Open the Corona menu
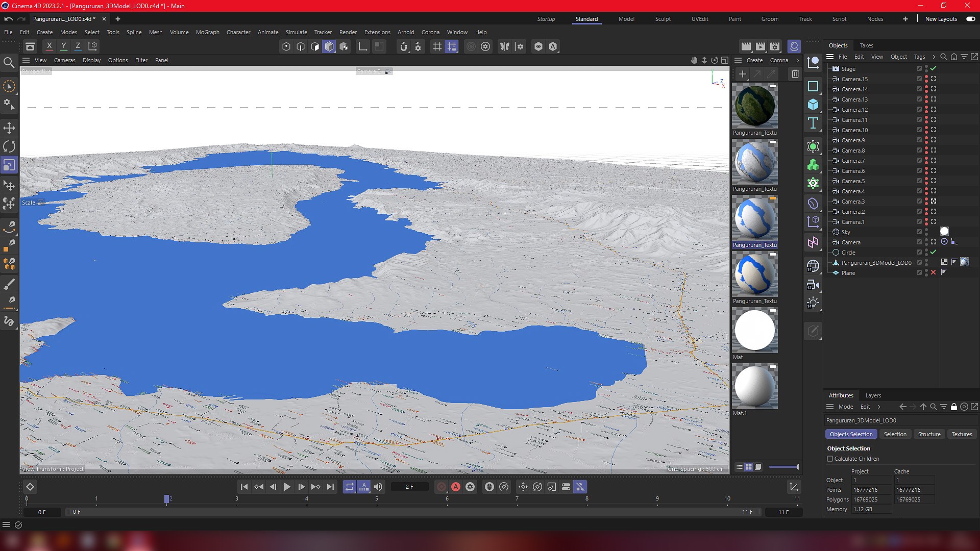980x551 pixels. coord(430,32)
